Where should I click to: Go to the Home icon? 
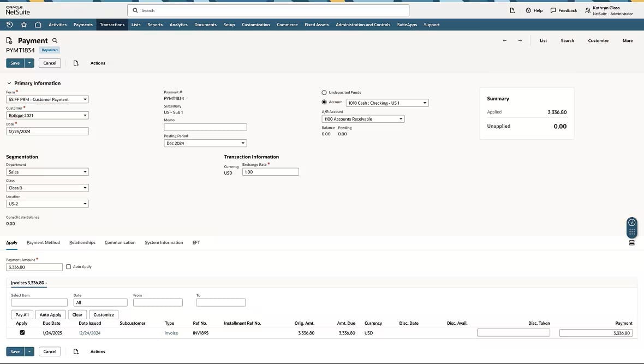click(38, 25)
